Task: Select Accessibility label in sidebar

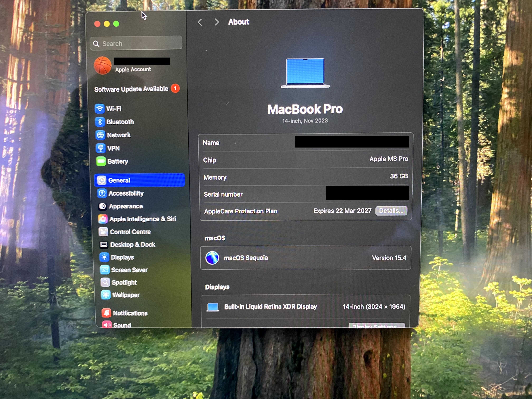Action: pos(126,193)
